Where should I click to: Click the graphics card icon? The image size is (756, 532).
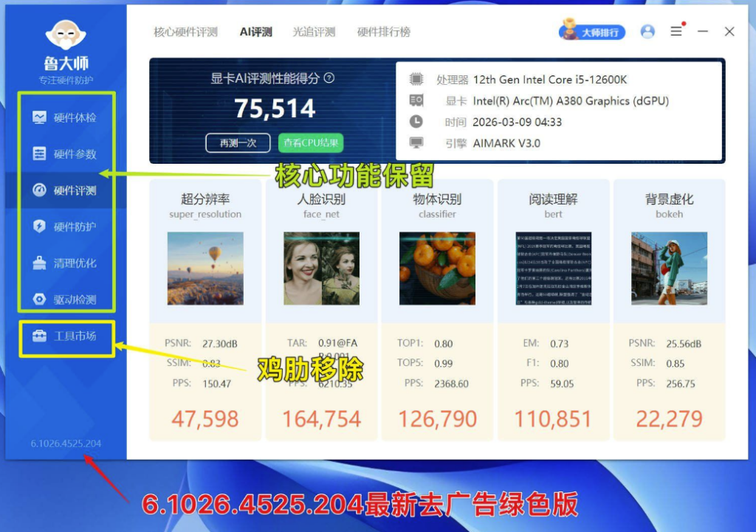click(416, 100)
